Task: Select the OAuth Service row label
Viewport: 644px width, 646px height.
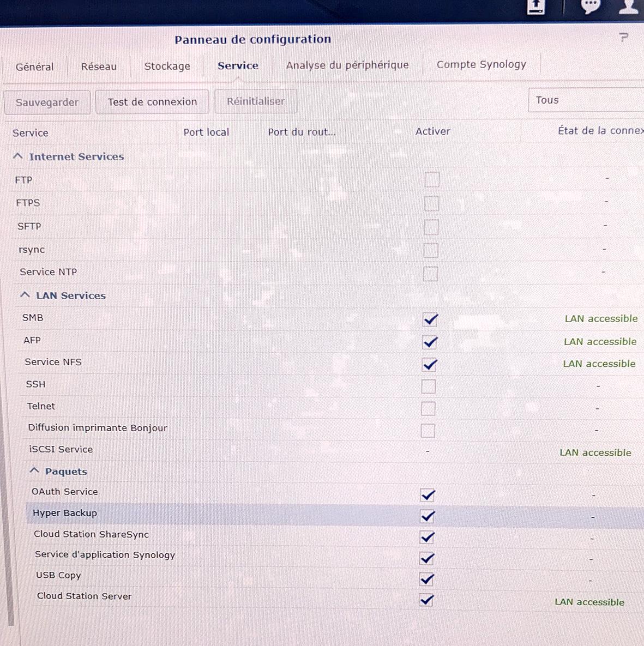Action: click(65, 492)
